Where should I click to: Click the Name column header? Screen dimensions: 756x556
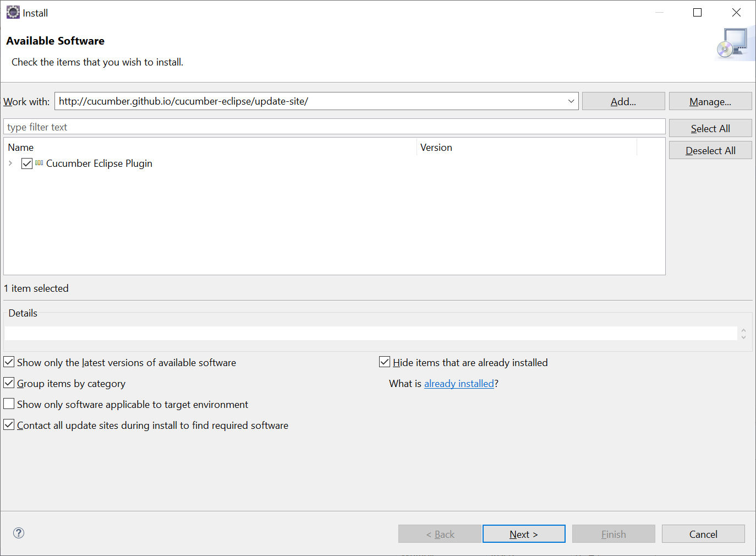point(210,148)
